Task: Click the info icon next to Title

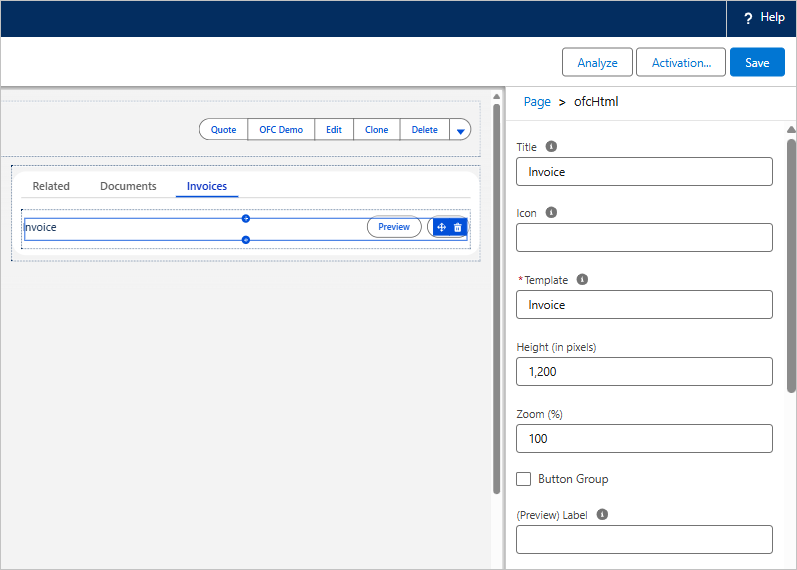Action: 551,146
